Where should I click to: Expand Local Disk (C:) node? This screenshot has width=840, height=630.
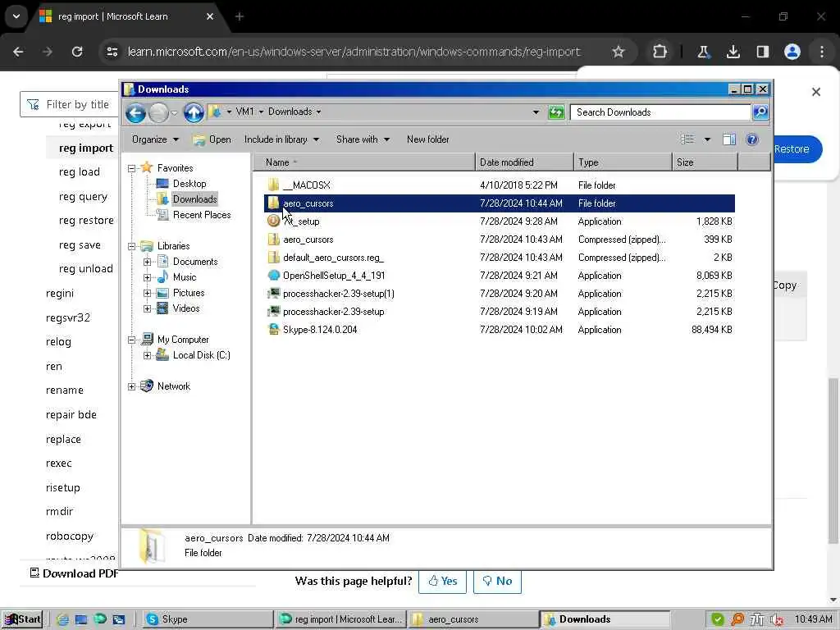point(148,355)
